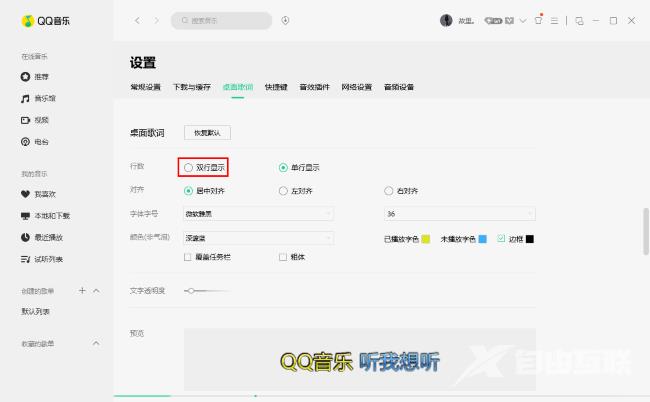The height and width of the screenshot is (402, 650).
Task: Toggle the 边框 border checkbox
Action: pyautogui.click(x=501, y=238)
